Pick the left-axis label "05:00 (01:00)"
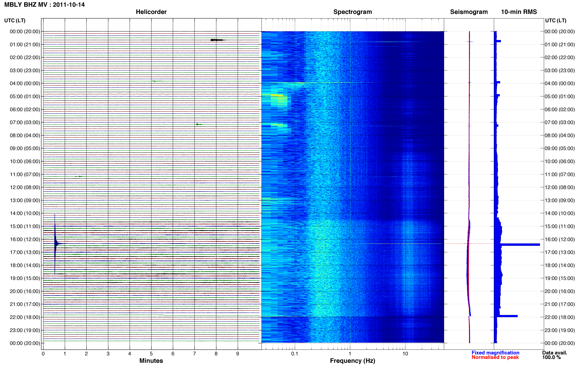This screenshot has height=368, width=588. click(x=25, y=96)
